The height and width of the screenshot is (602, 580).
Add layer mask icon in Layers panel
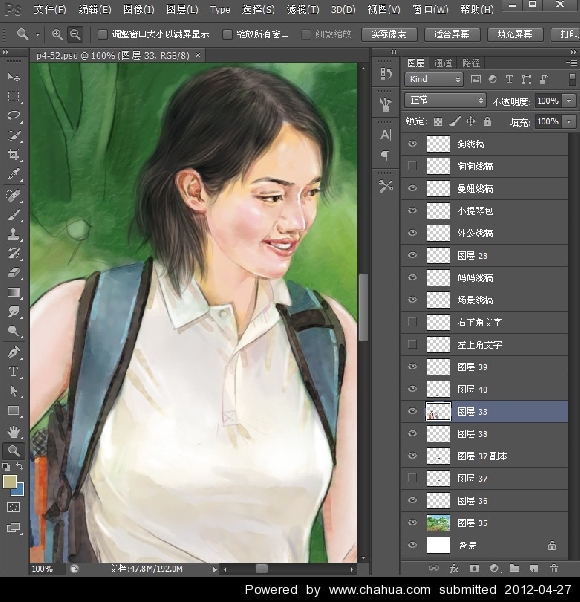[474, 569]
